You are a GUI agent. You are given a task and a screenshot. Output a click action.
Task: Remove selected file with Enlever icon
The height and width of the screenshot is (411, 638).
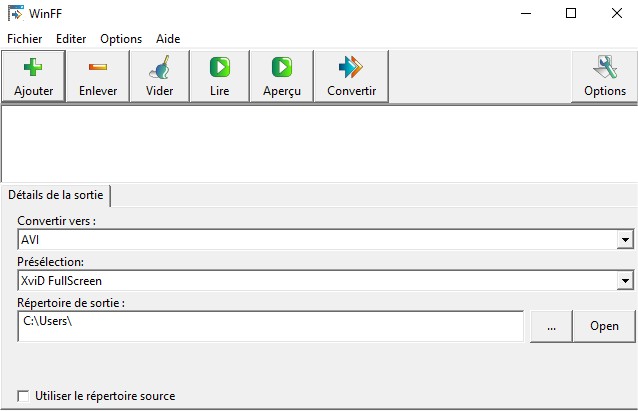coord(98,67)
